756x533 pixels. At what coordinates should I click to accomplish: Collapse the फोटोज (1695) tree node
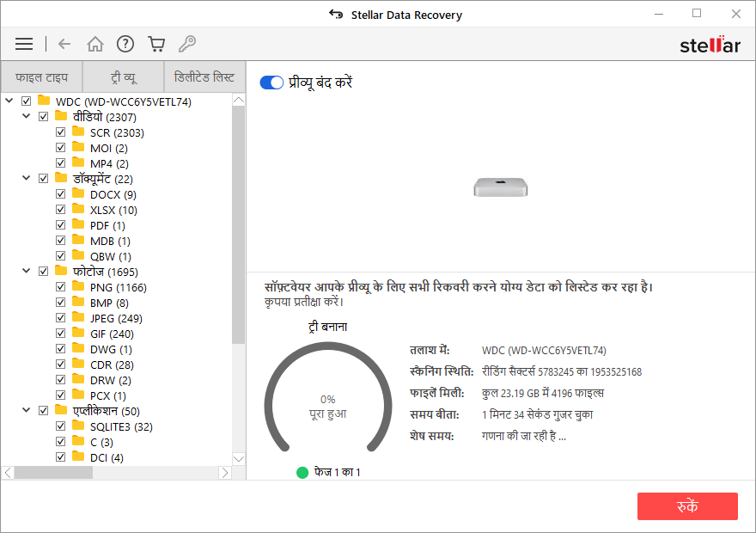[27, 272]
